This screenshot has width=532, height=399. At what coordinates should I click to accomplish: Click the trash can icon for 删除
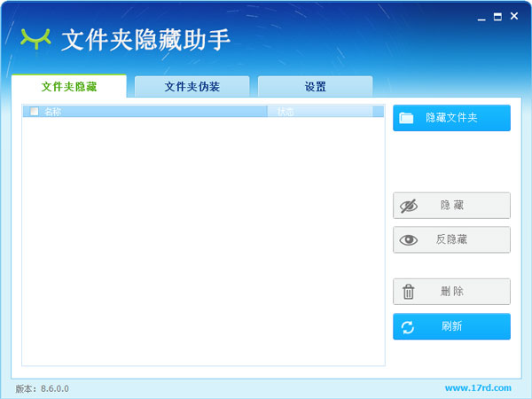click(x=408, y=292)
